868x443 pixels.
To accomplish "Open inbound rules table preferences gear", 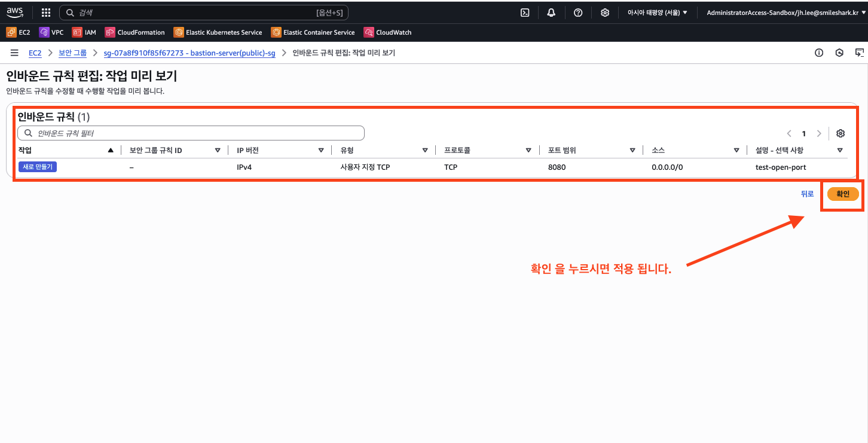I will (841, 133).
